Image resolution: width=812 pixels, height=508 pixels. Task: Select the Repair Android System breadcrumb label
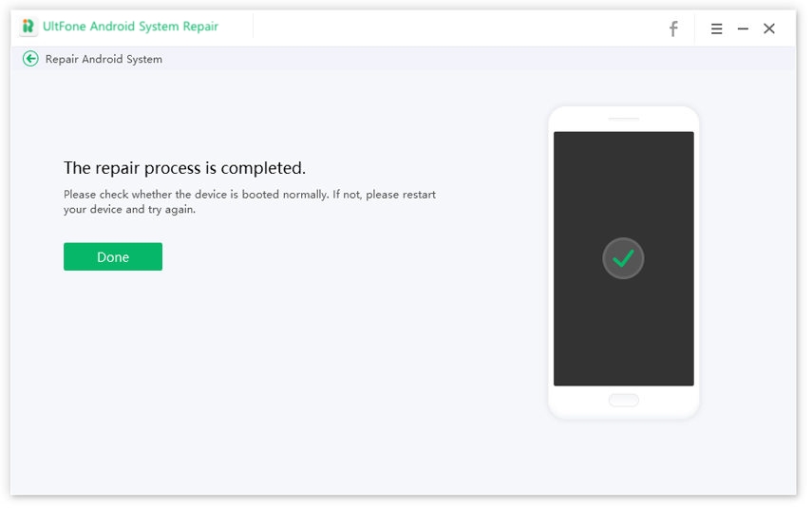[104, 59]
